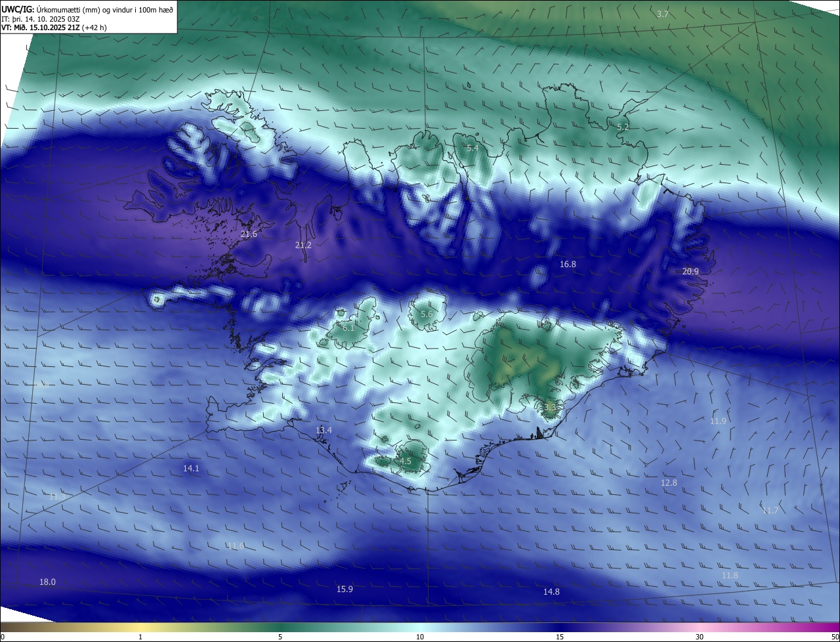Click the 14.1 value label
This screenshot has width=840, height=642.
(x=191, y=468)
